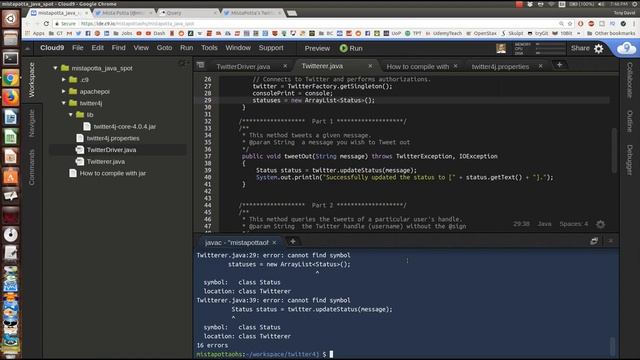The image size is (640, 360).
Task: Select Twitterer.java in file tree
Action: coord(106,162)
